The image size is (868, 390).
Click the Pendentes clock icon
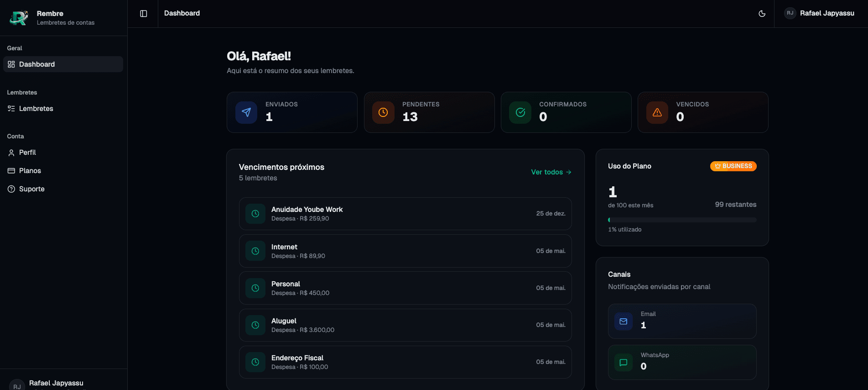383,112
